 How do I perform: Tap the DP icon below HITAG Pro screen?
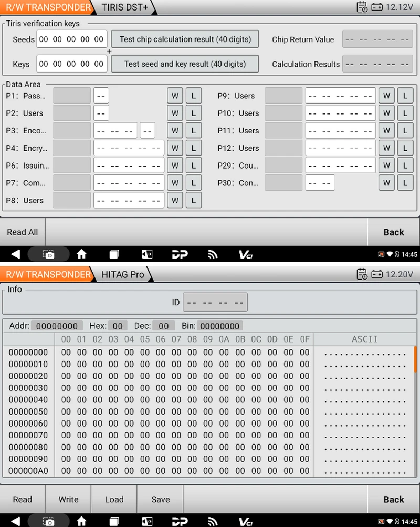(180, 521)
